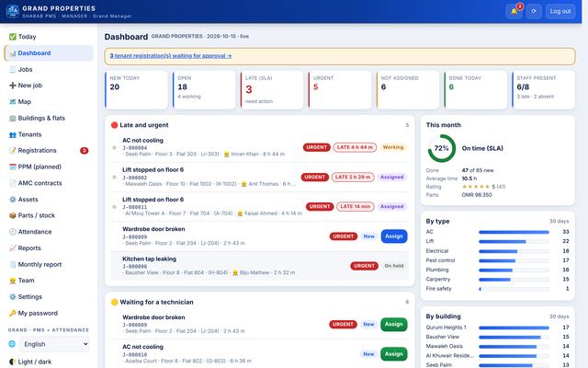Click the refresh icon in header

pos(534,11)
